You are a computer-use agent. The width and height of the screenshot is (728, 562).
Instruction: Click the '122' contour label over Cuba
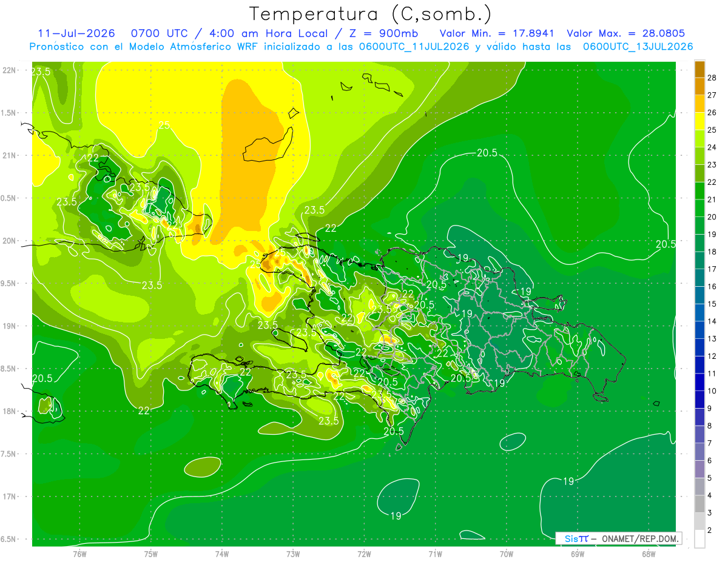pos(92,158)
